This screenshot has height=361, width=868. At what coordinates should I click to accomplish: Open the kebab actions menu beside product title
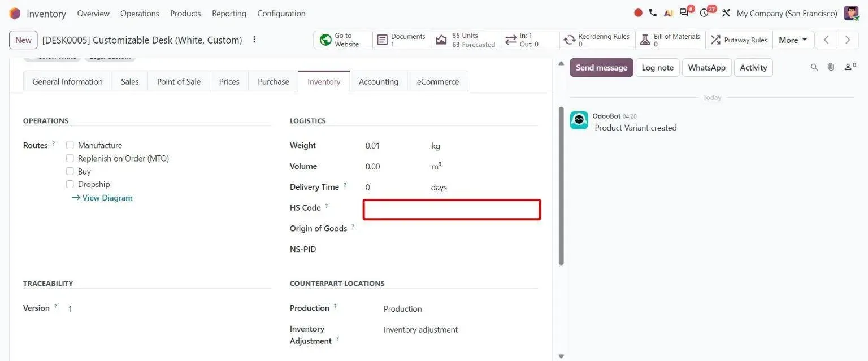[254, 40]
